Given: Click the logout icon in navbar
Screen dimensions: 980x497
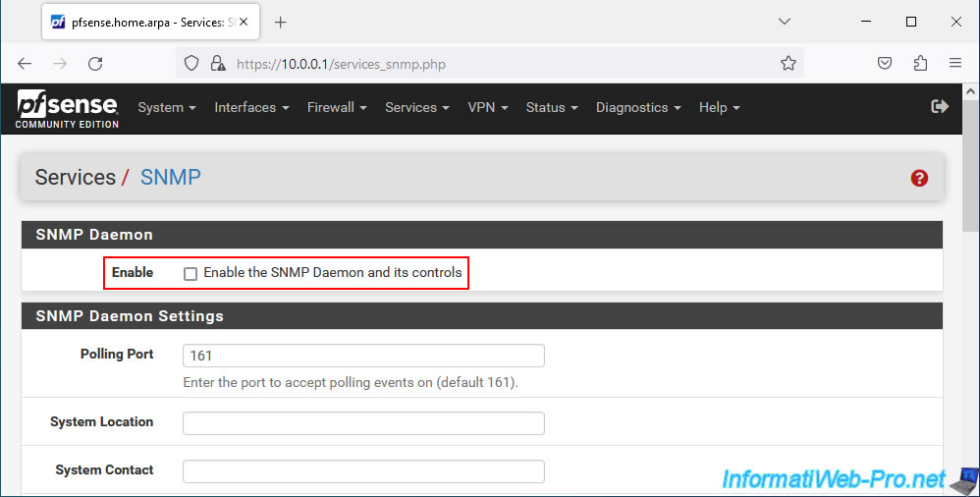Looking at the screenshot, I should pyautogui.click(x=940, y=106).
